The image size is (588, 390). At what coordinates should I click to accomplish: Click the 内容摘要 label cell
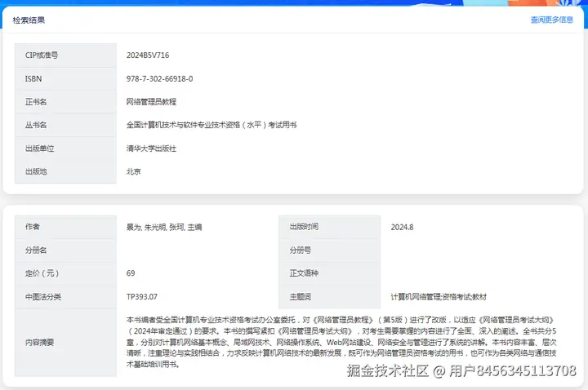click(65, 343)
